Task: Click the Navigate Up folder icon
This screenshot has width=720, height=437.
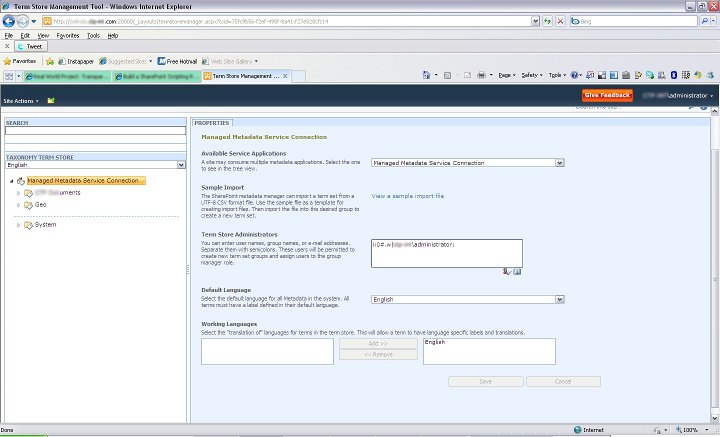Action: (x=51, y=101)
